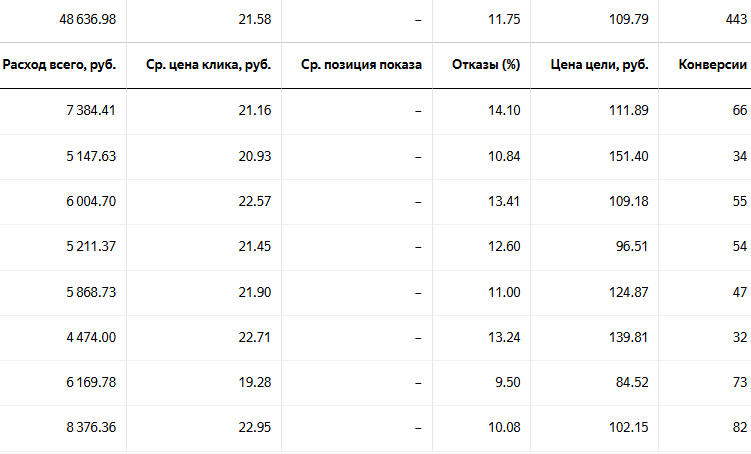Click the goal price cell 102.15

click(628, 428)
